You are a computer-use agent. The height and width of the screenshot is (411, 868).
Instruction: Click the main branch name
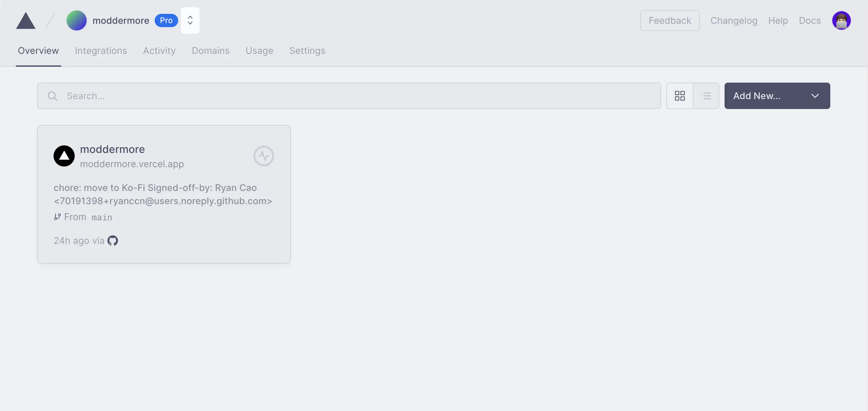pyautogui.click(x=102, y=217)
